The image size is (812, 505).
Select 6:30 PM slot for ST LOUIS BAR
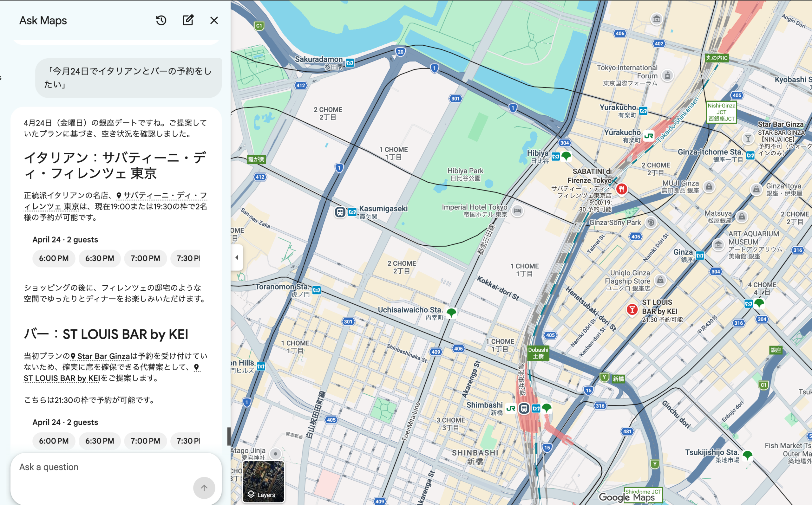coord(100,441)
